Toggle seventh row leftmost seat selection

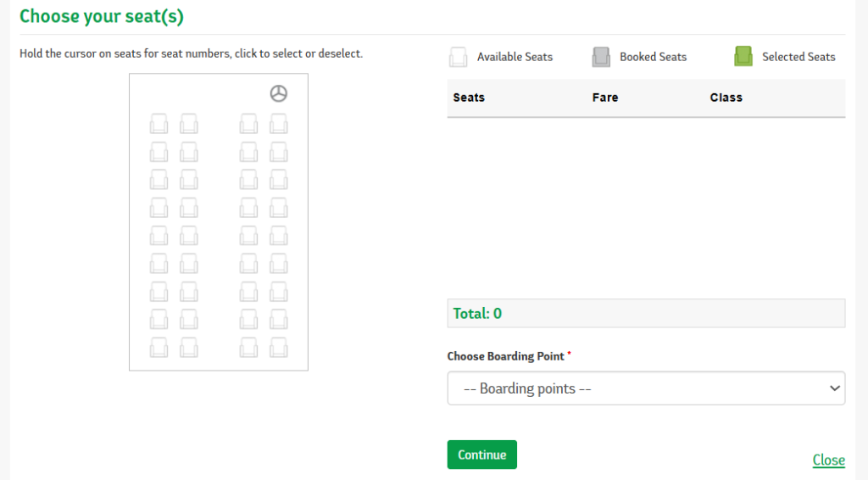pos(159,292)
